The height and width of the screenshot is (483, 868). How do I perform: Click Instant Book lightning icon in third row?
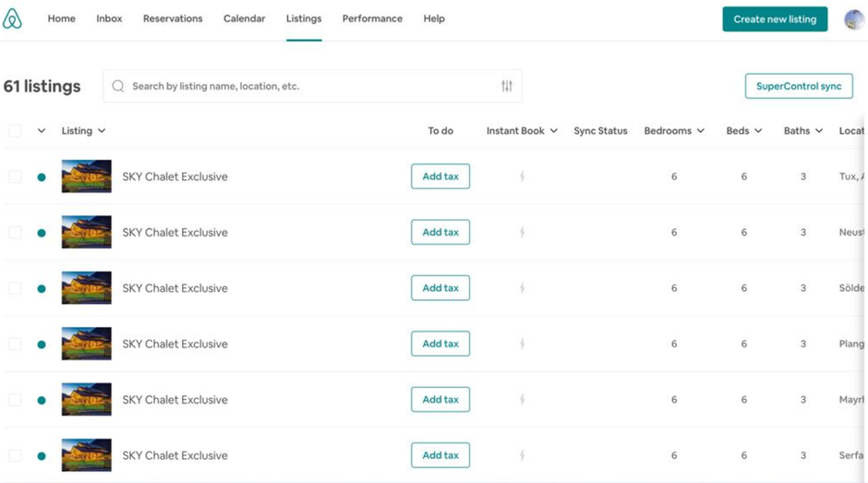(x=522, y=288)
